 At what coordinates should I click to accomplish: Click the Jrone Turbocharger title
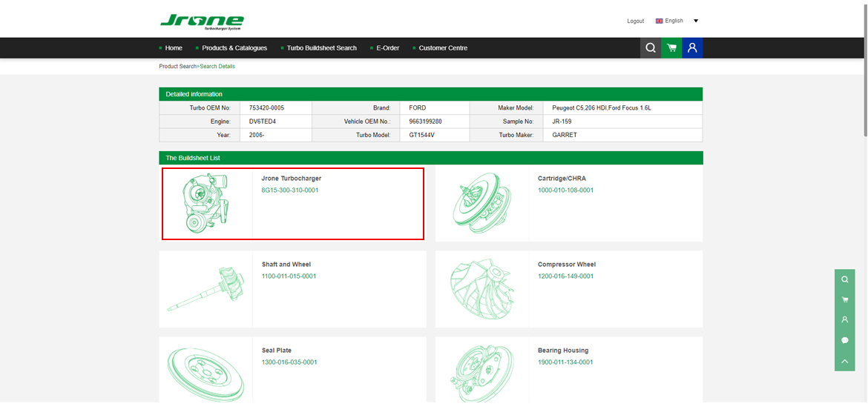point(291,179)
